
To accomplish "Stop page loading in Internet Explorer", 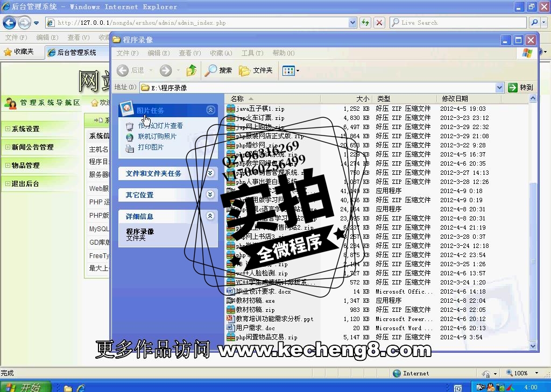I will click(x=379, y=23).
